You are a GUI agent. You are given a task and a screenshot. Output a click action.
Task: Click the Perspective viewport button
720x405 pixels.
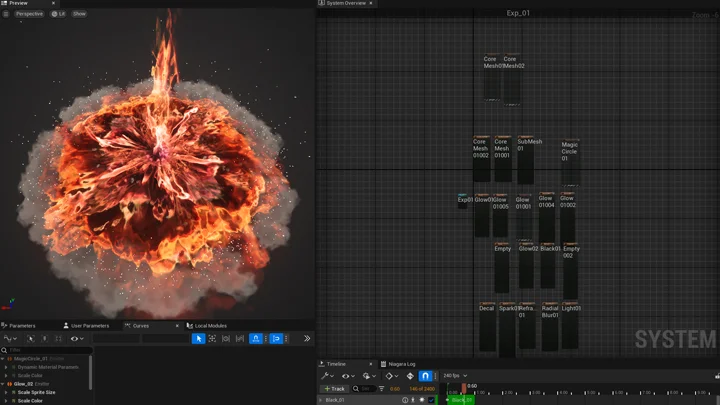point(29,14)
